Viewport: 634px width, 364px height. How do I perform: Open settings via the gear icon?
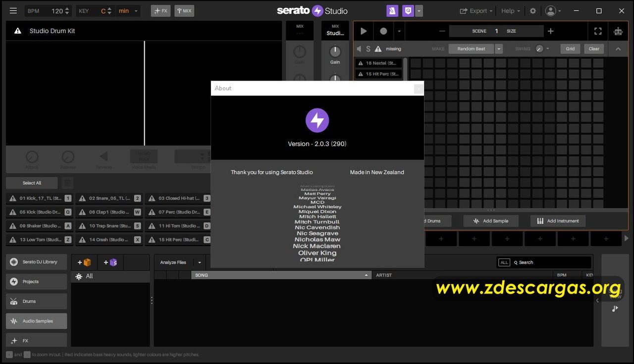point(533,11)
